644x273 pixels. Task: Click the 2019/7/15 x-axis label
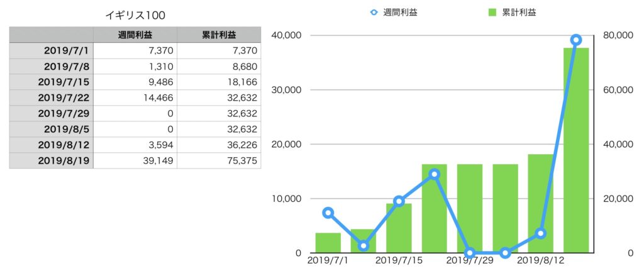point(398,261)
